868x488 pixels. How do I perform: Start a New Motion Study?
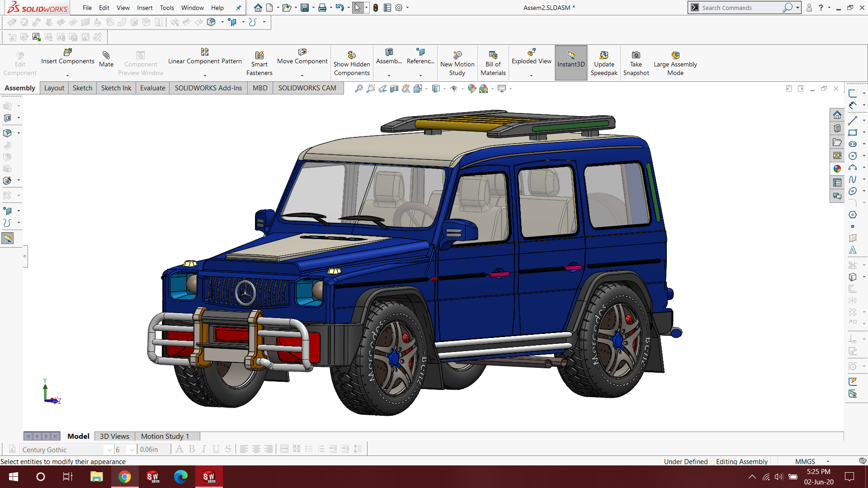[457, 63]
